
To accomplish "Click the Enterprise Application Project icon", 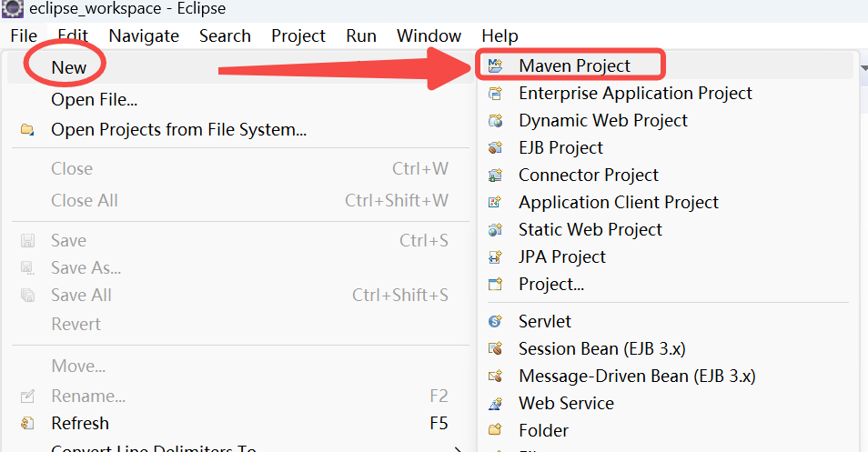I will coord(496,93).
